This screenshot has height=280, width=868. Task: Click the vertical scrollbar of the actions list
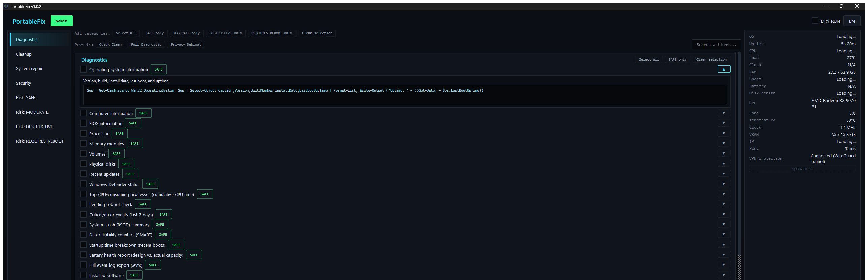pyautogui.click(x=739, y=165)
